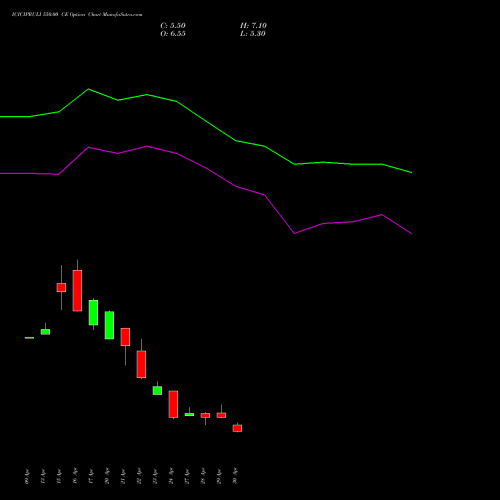This screenshot has width=500, height=500.
Task: Select the small green candle above 23 Apr
Action: [x=157, y=390]
